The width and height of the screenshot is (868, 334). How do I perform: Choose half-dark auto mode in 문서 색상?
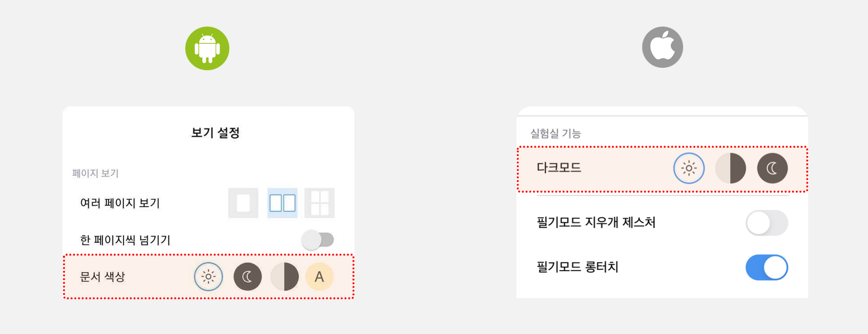[x=284, y=277]
